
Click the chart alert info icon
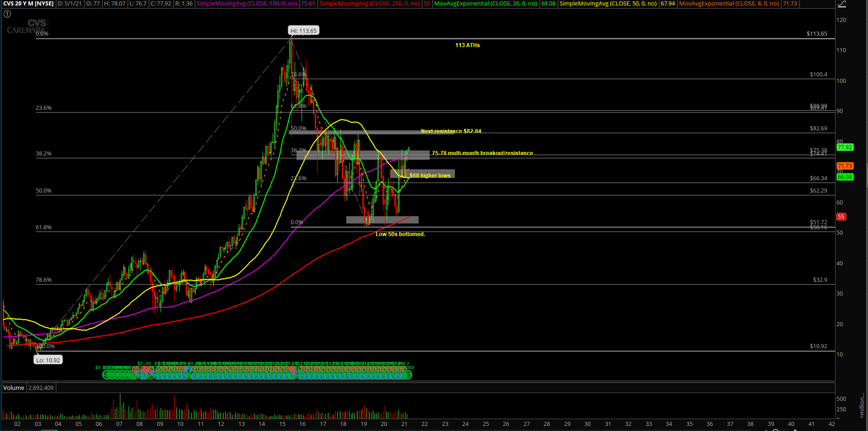7,14
